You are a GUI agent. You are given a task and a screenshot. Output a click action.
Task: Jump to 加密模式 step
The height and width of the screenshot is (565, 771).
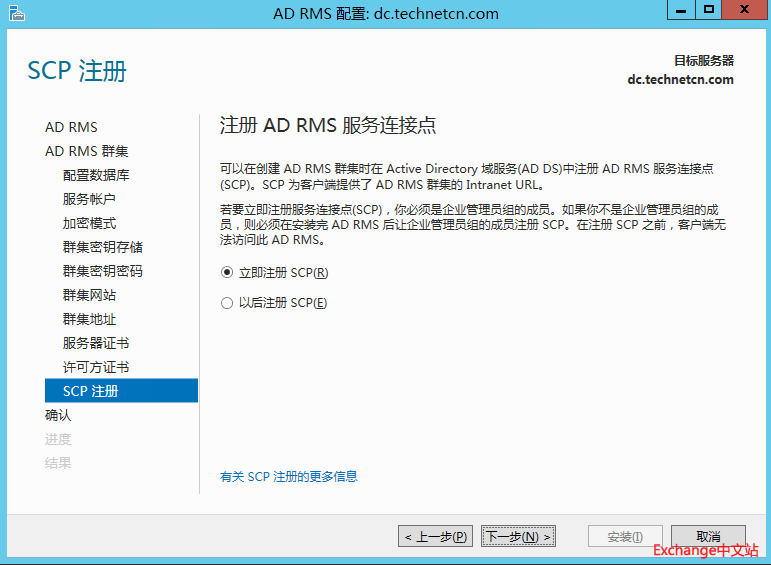(x=89, y=223)
